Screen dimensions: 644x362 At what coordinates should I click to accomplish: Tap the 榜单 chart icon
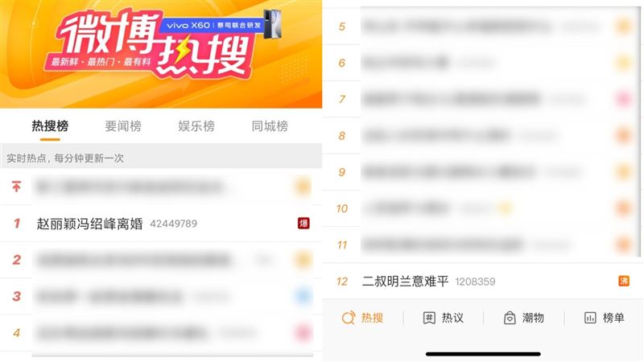click(590, 318)
